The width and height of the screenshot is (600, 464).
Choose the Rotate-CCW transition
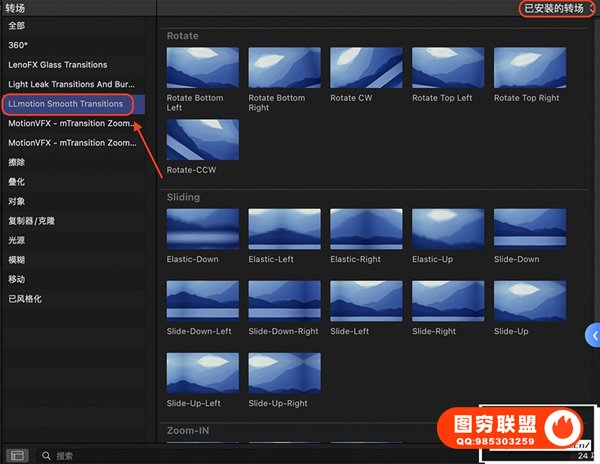[x=203, y=140]
